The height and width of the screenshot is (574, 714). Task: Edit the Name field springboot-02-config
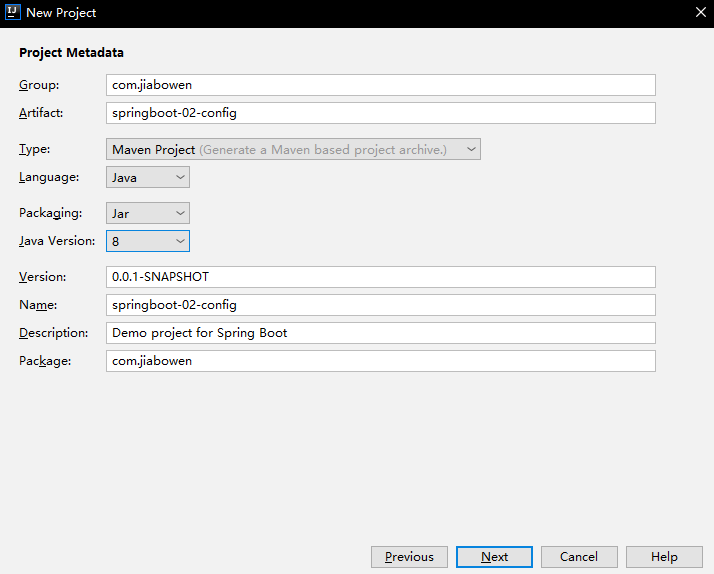click(381, 305)
